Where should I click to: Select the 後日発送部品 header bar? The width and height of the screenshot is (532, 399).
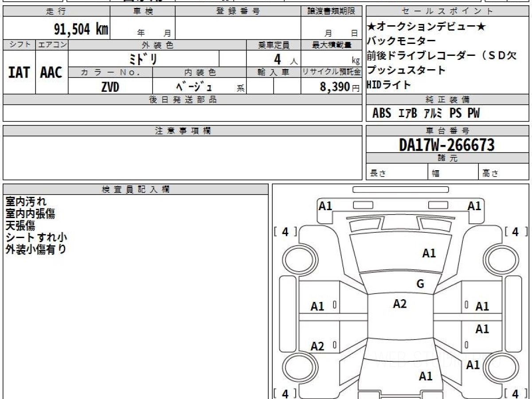(183, 100)
